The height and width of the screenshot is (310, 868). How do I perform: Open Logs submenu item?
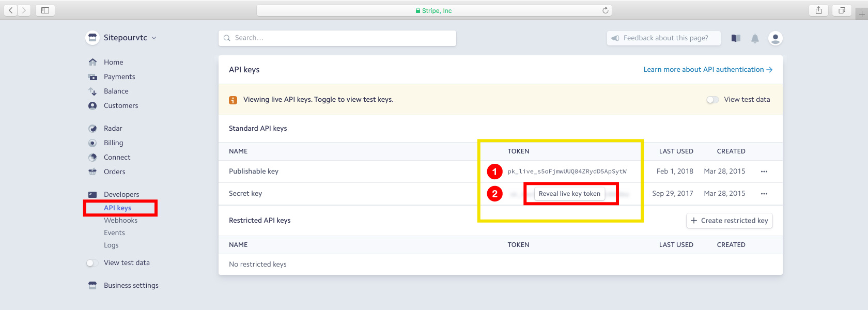pos(111,245)
